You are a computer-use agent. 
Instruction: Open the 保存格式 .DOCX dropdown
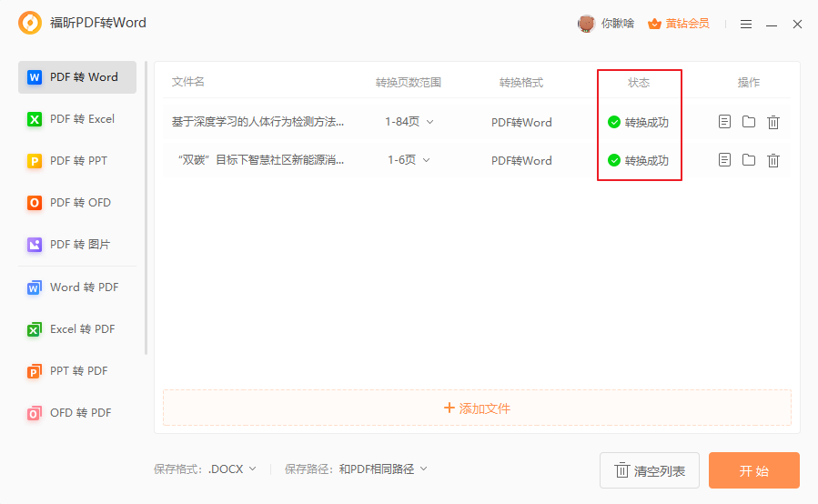232,469
